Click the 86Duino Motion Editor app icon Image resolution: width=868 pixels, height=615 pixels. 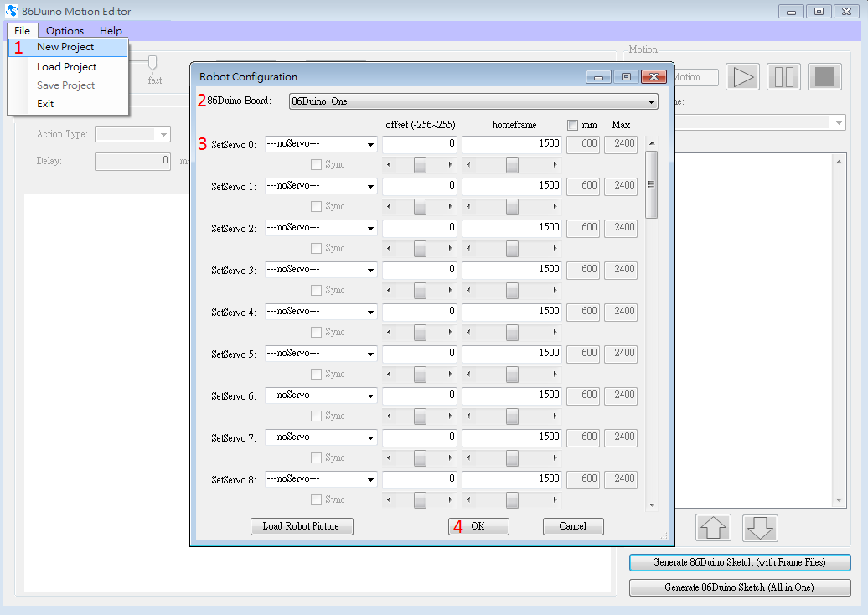[x=11, y=11]
